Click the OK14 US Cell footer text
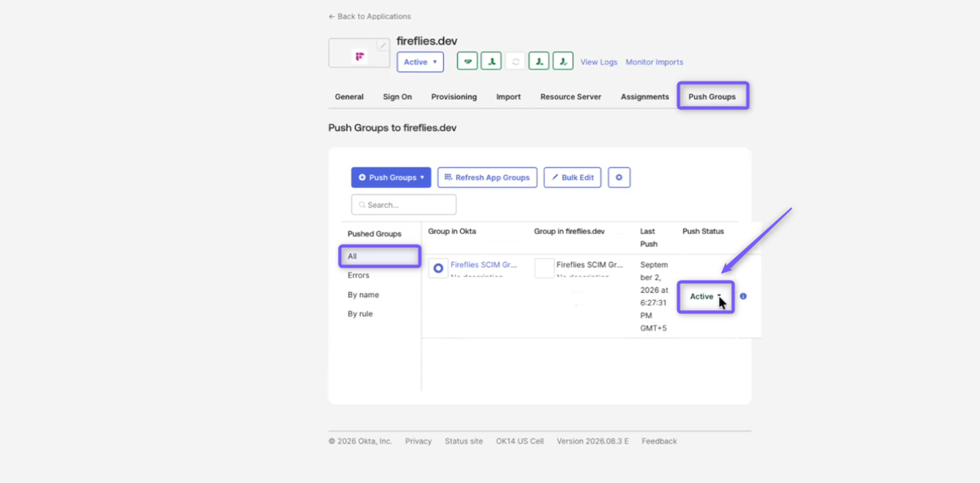980x483 pixels. tap(520, 441)
